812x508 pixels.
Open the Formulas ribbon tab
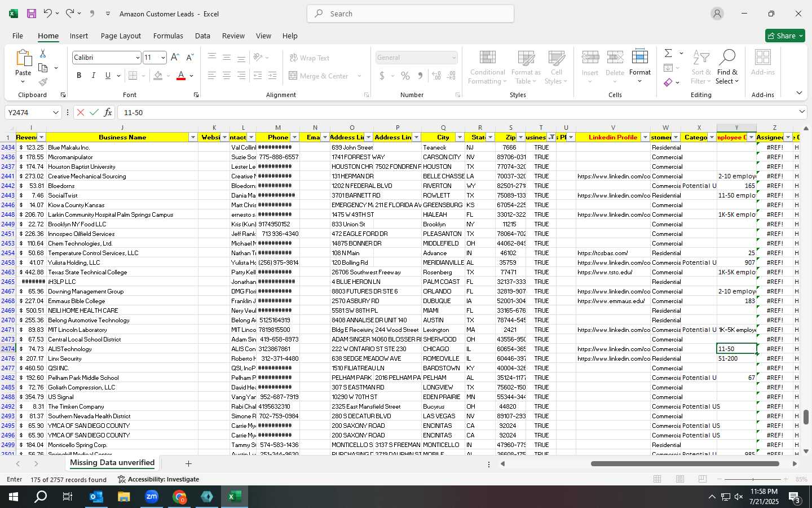tap(168, 36)
